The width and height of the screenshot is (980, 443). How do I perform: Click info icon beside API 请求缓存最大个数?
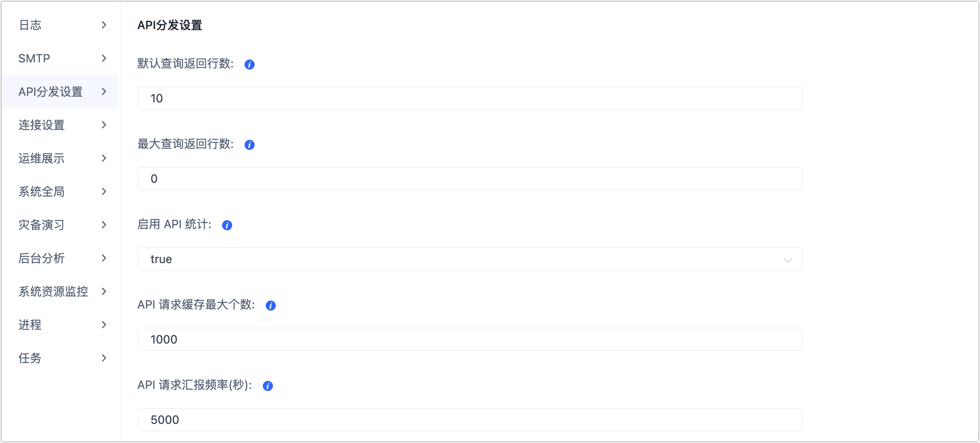(x=270, y=306)
